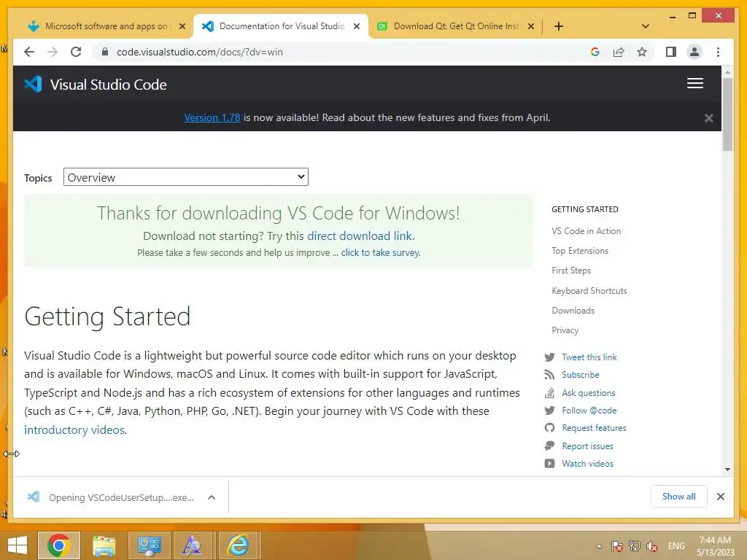
Task: View site security lock info
Action: click(105, 52)
